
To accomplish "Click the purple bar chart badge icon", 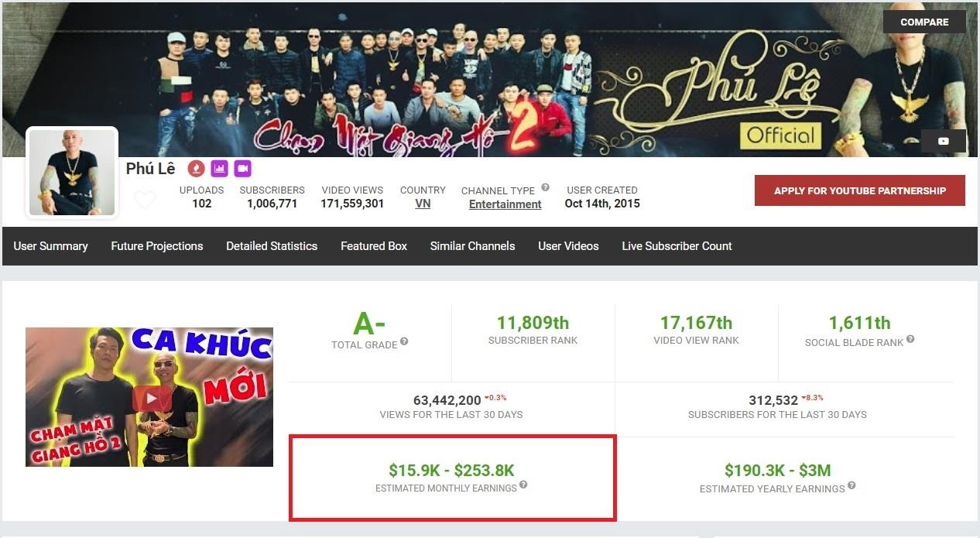I will click(219, 168).
